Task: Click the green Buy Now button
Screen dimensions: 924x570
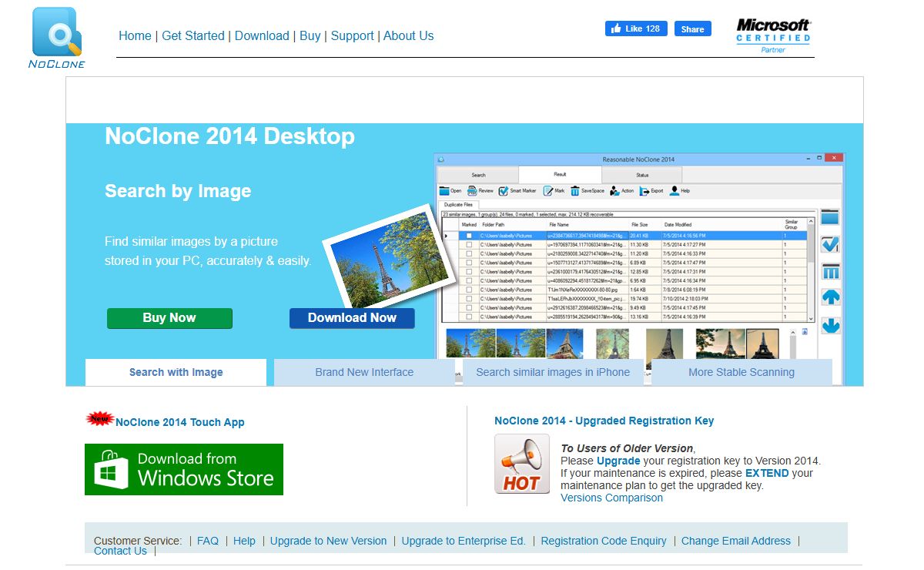Action: (x=169, y=318)
